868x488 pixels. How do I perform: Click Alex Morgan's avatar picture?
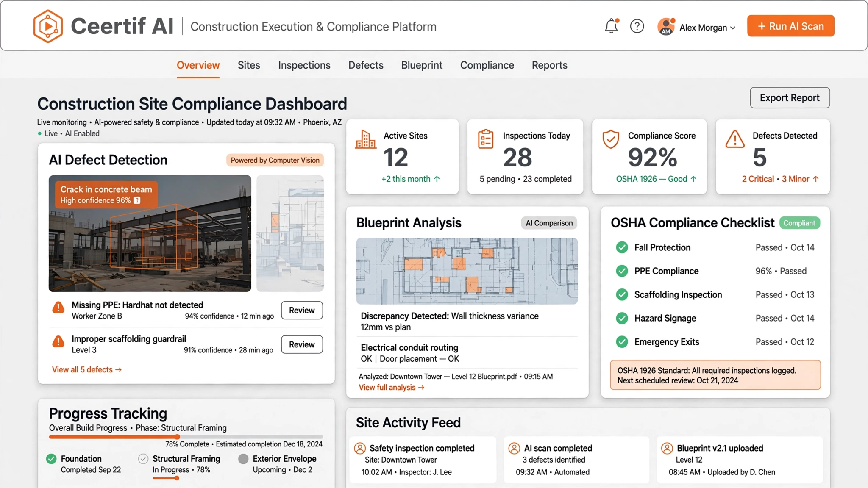(x=666, y=27)
